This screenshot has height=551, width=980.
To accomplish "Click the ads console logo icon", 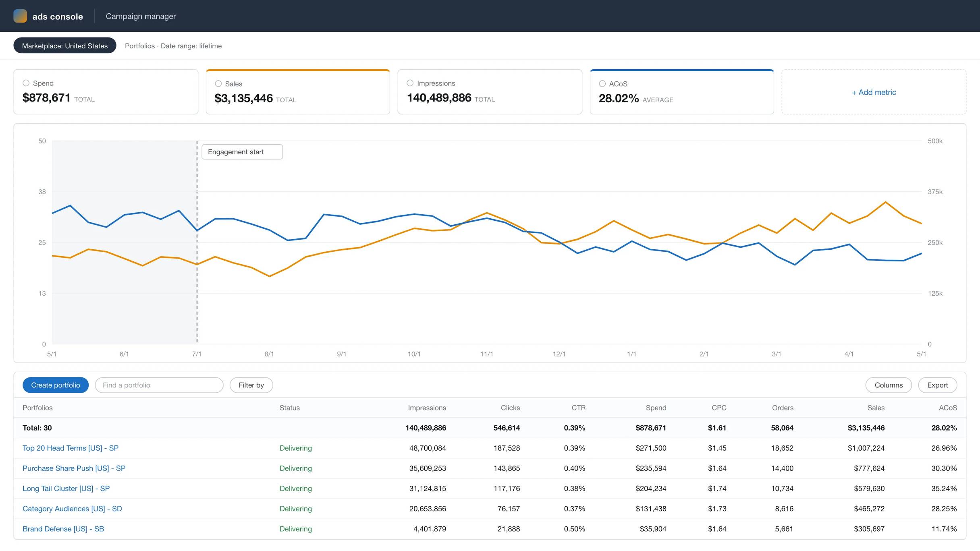I will point(20,16).
